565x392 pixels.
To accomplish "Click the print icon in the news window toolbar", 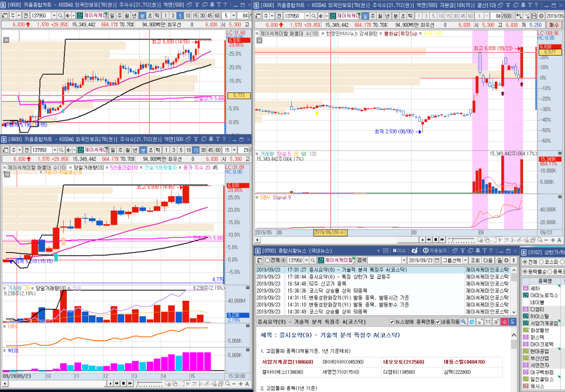I will [499, 260].
